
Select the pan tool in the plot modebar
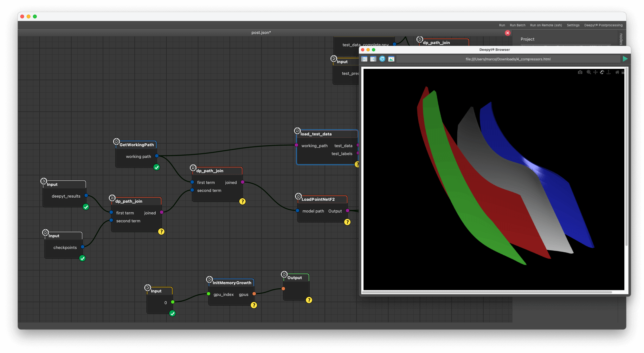[595, 72]
